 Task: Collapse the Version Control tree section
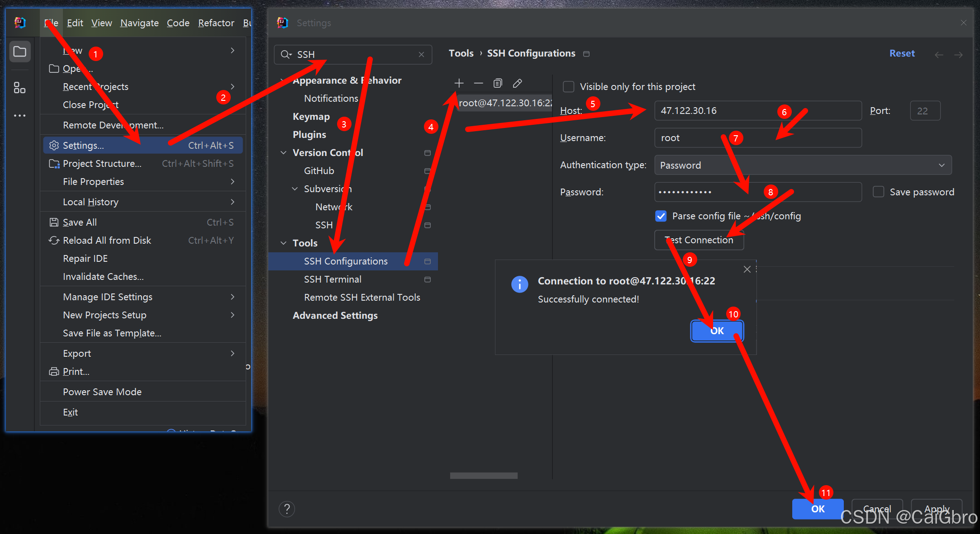coord(284,153)
